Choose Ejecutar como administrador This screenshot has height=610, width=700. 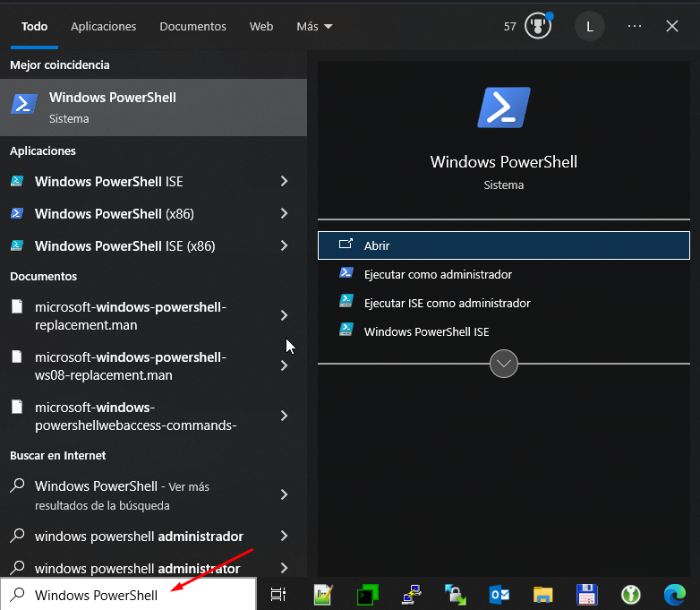[x=504, y=274]
